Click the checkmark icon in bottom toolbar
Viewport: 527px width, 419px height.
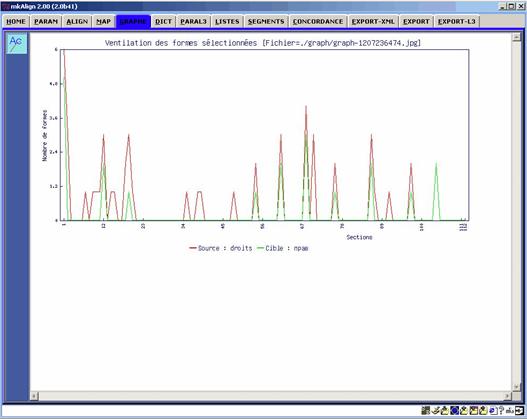pos(436,410)
